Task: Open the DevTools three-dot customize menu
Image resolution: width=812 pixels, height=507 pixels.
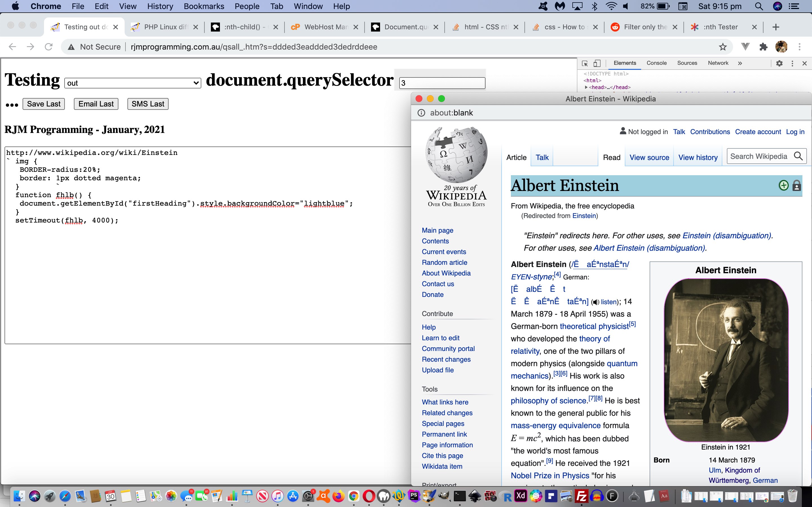Action: point(792,63)
